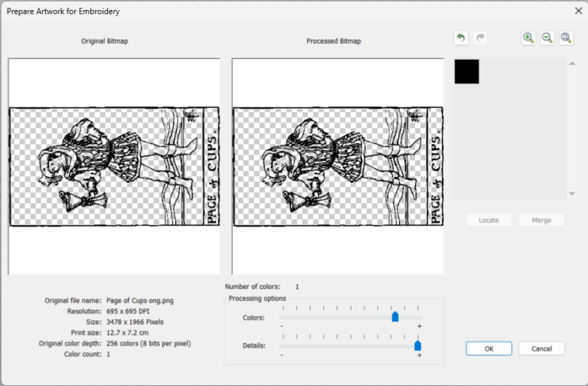This screenshot has width=588, height=386.
Task: Zoom in on the bitmap preview
Action: tap(528, 38)
